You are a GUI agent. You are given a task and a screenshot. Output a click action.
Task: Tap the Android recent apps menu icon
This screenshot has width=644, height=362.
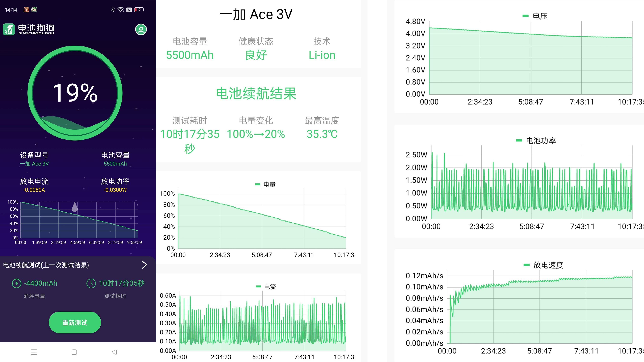34,352
